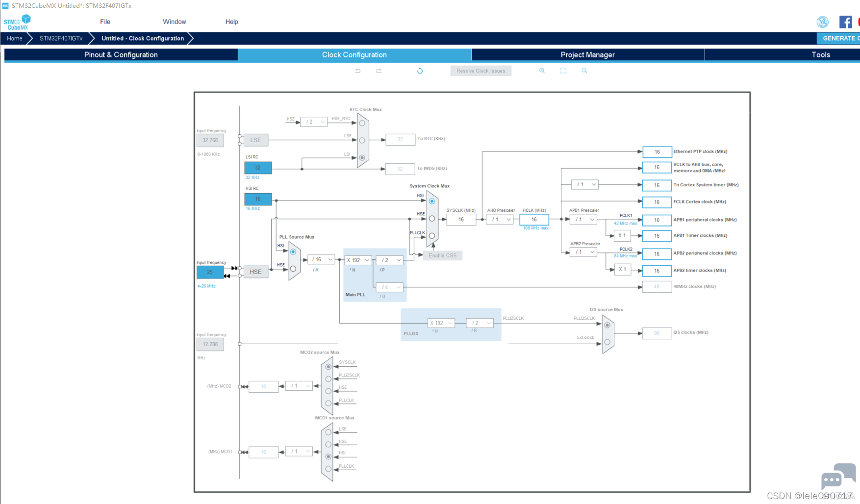The width and height of the screenshot is (860, 504).
Task: Select PLLCLK in the System Clock Mux
Action: tap(432, 236)
